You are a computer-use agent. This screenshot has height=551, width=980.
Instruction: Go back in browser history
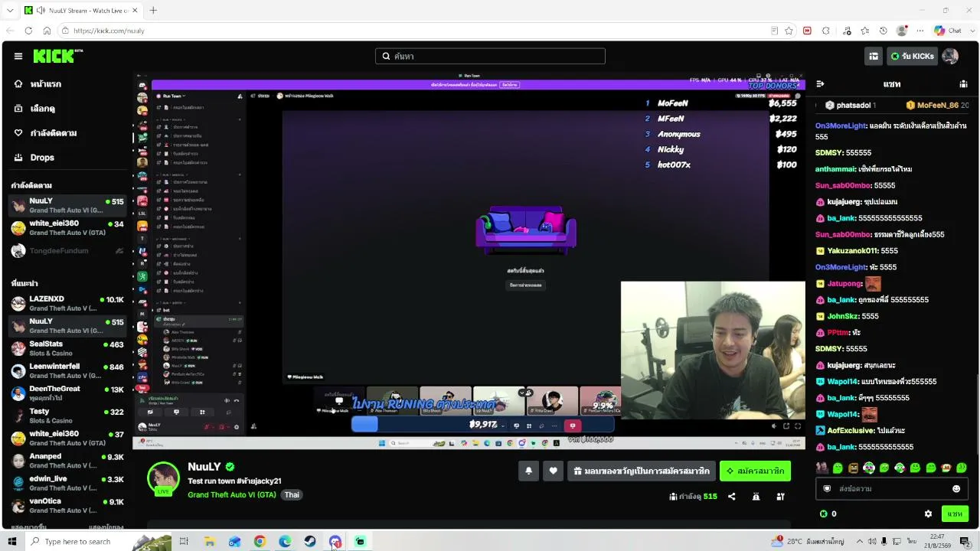pyautogui.click(x=9, y=31)
